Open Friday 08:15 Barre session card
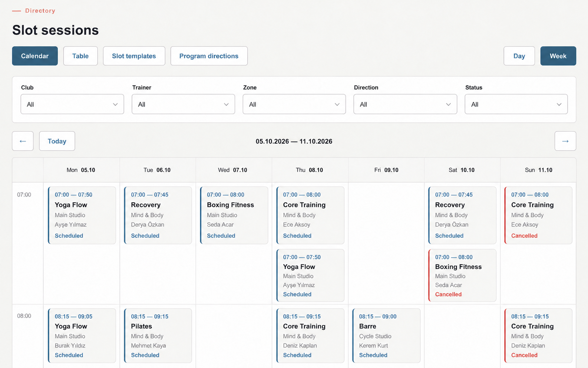This screenshot has width=588, height=368. tap(386, 335)
